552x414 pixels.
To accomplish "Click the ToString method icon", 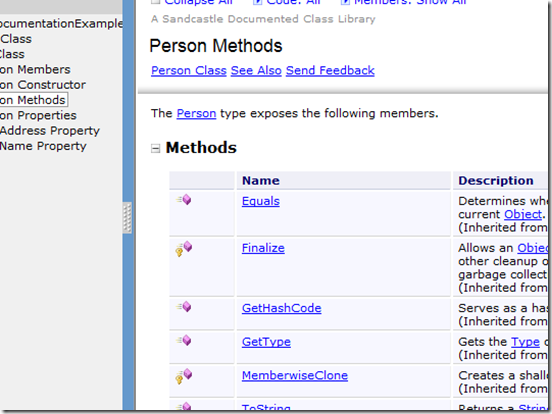I will [x=183, y=407].
